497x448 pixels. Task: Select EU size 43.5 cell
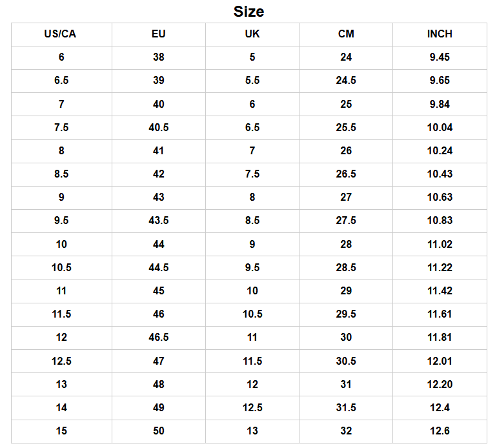(x=159, y=221)
